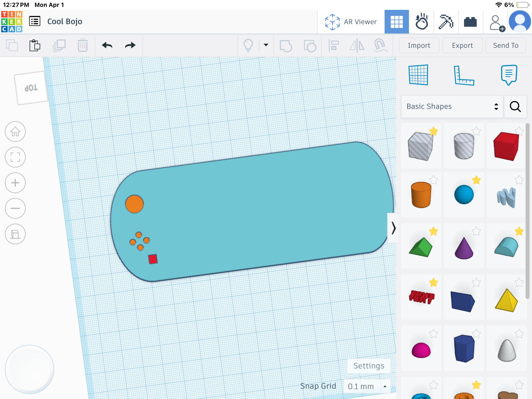Open the Basic Shapes library dropdown
532x399 pixels.
[x=452, y=106]
